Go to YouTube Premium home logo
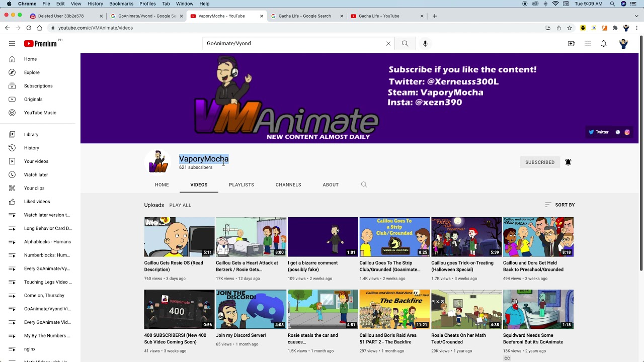 pyautogui.click(x=40, y=44)
